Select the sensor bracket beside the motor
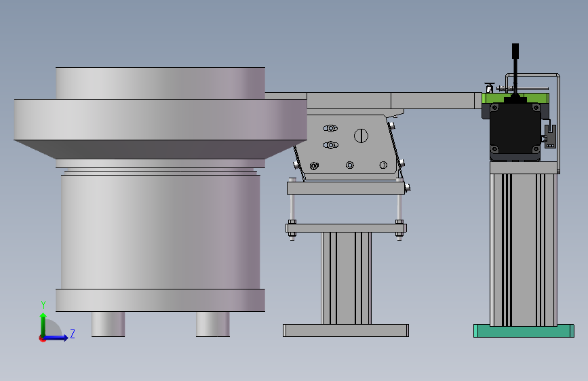Image resolution: width=588 pixels, height=381 pixels. pyautogui.click(x=550, y=136)
